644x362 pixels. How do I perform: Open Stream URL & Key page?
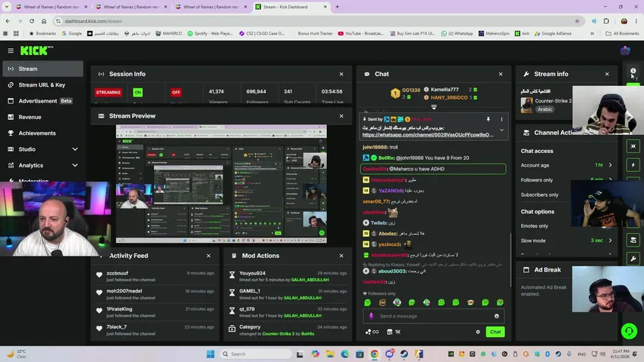[x=43, y=85]
